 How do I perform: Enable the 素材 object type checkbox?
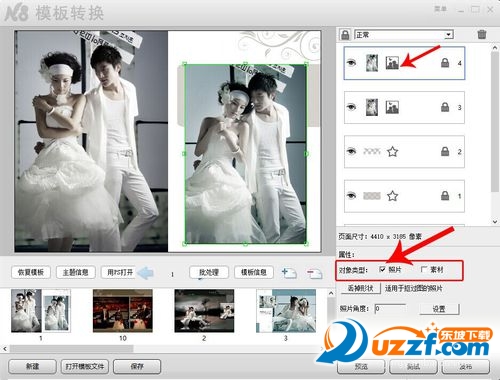tap(424, 269)
